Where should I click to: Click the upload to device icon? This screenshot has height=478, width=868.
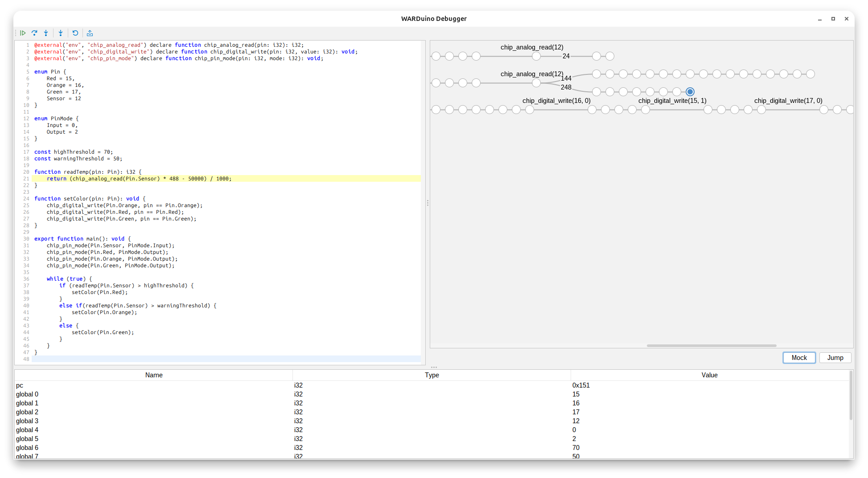click(90, 33)
